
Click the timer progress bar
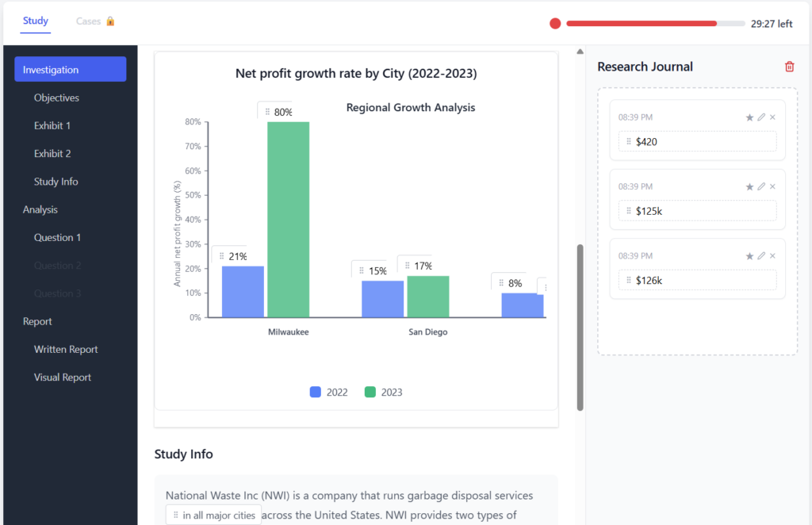click(x=655, y=24)
